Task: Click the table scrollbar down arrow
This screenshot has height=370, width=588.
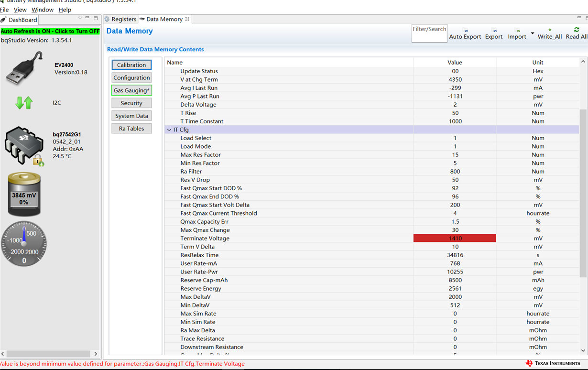Action: click(x=583, y=350)
